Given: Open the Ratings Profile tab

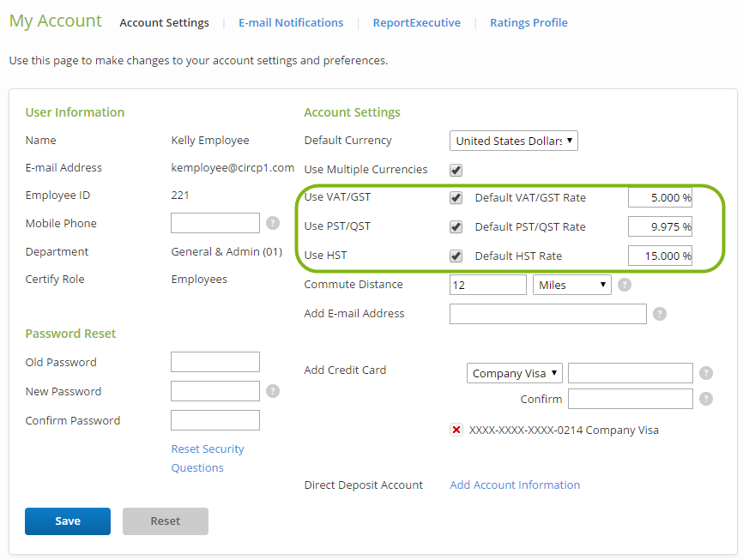Looking at the screenshot, I should point(529,23).
